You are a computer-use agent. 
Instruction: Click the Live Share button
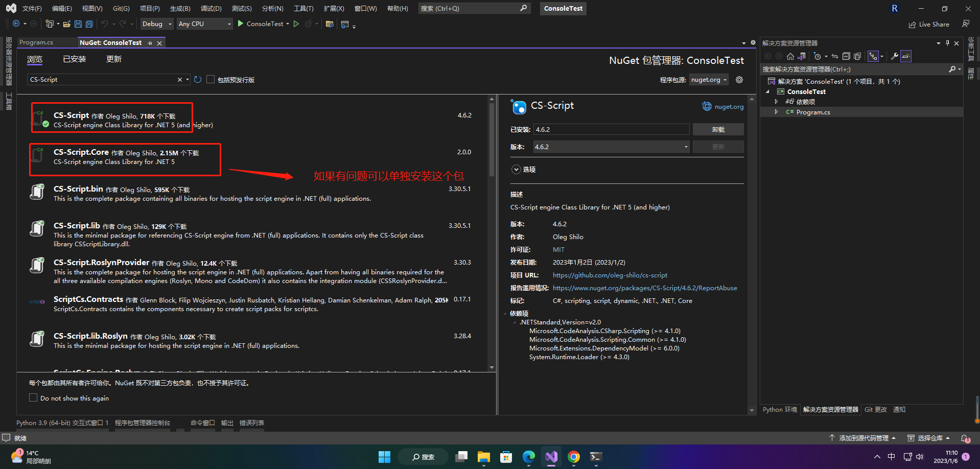tap(928, 24)
